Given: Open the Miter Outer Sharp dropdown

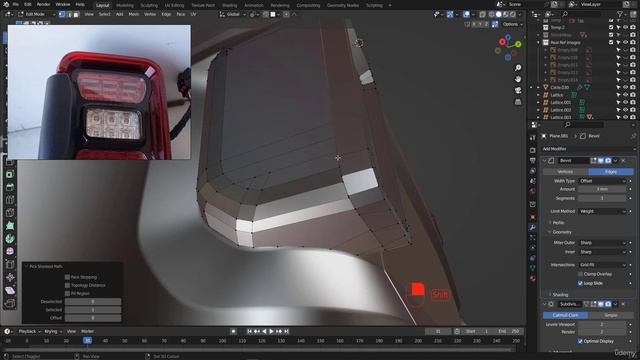Looking at the screenshot, I should point(602,243).
